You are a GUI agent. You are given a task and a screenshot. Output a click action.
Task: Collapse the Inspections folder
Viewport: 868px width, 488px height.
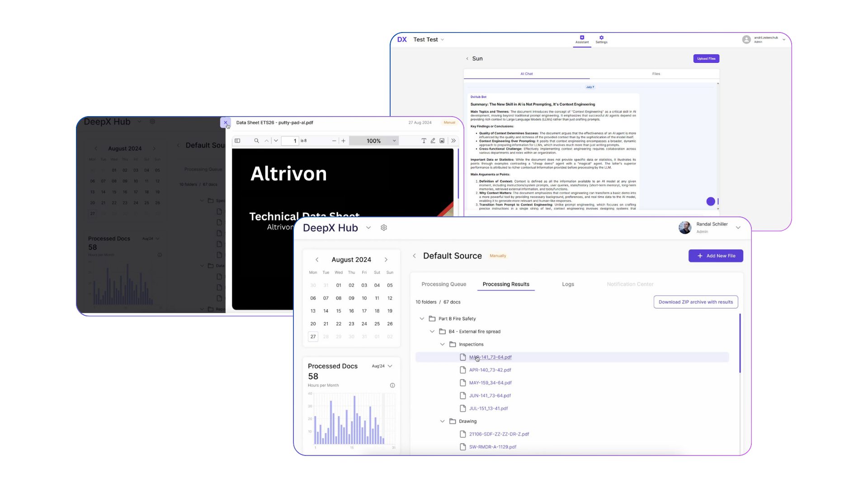point(442,344)
